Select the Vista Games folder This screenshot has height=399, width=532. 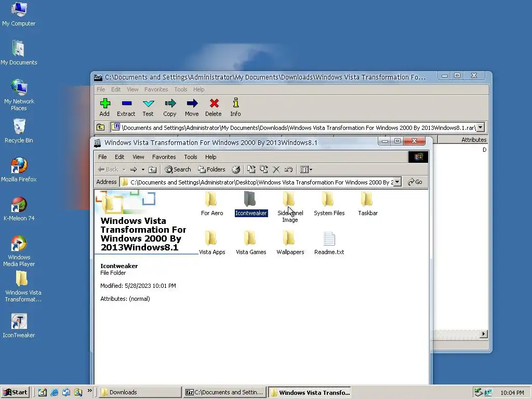pos(251,243)
